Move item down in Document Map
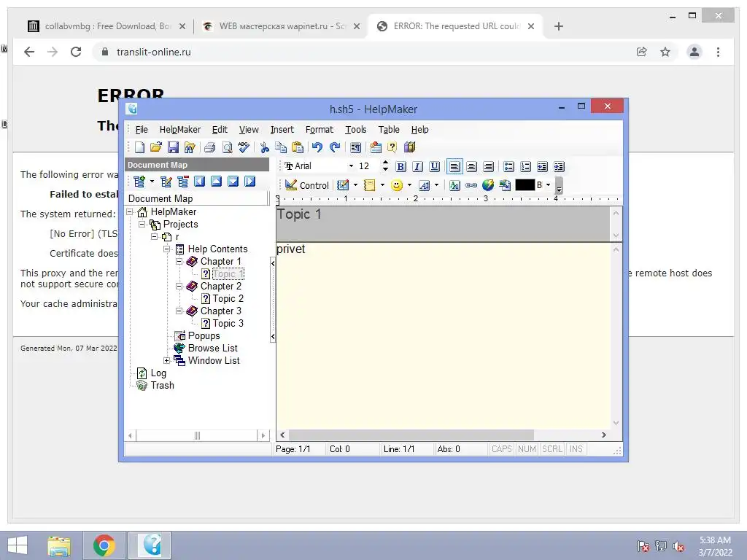The height and width of the screenshot is (560, 747). (233, 182)
